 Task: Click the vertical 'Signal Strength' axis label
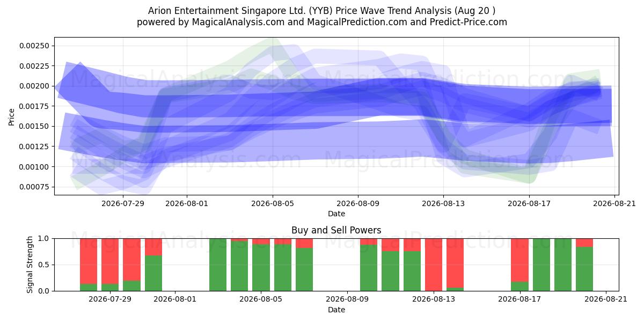click(30, 265)
